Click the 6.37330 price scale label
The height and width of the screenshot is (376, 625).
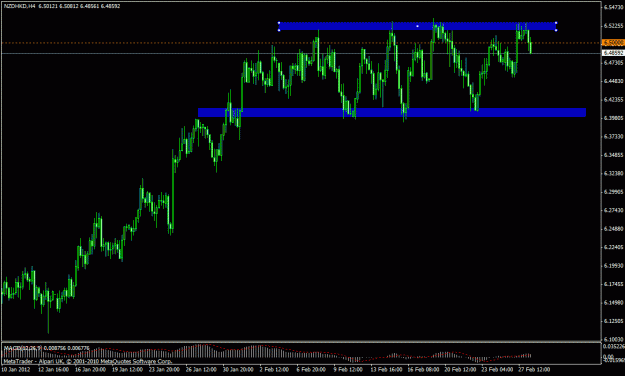pos(613,136)
